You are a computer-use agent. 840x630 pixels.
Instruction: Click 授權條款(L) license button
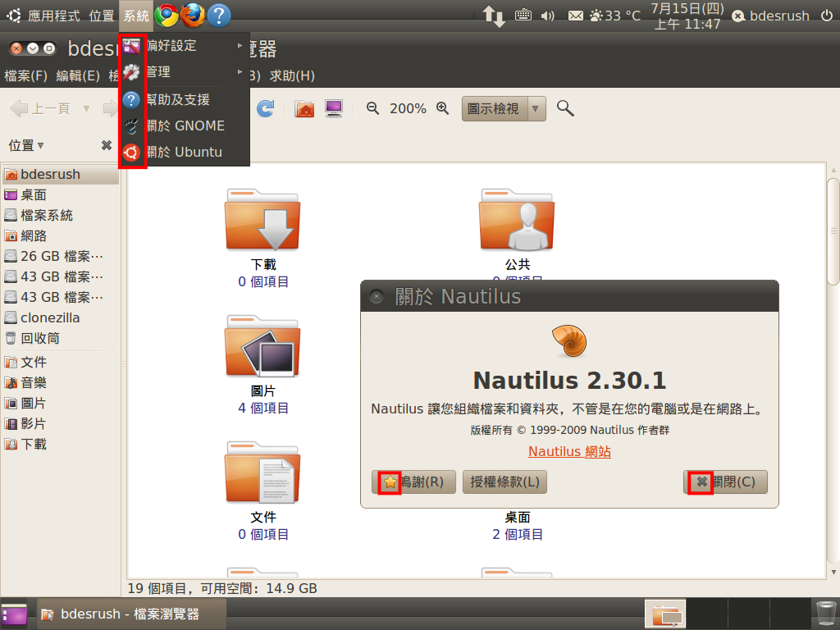(x=504, y=482)
